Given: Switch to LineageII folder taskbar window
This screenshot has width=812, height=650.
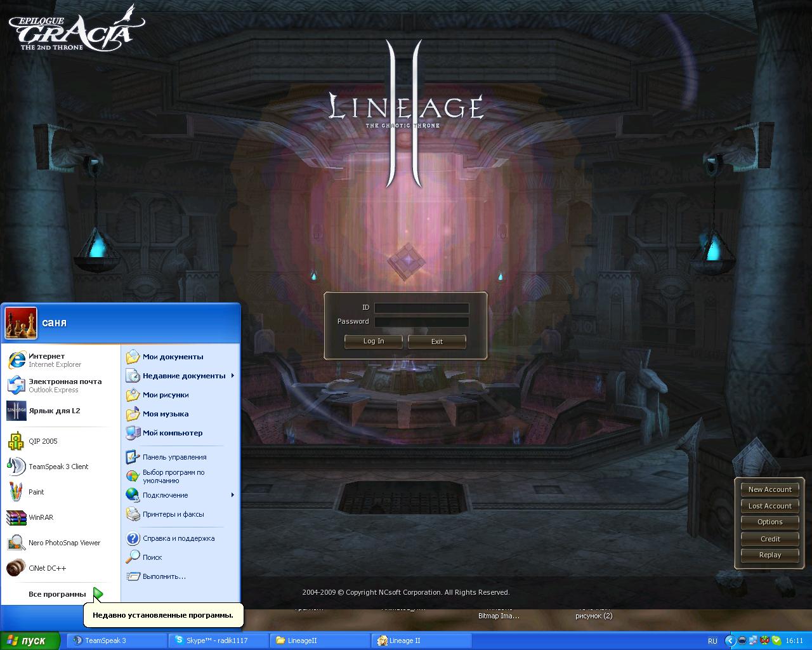Looking at the screenshot, I should [320, 641].
